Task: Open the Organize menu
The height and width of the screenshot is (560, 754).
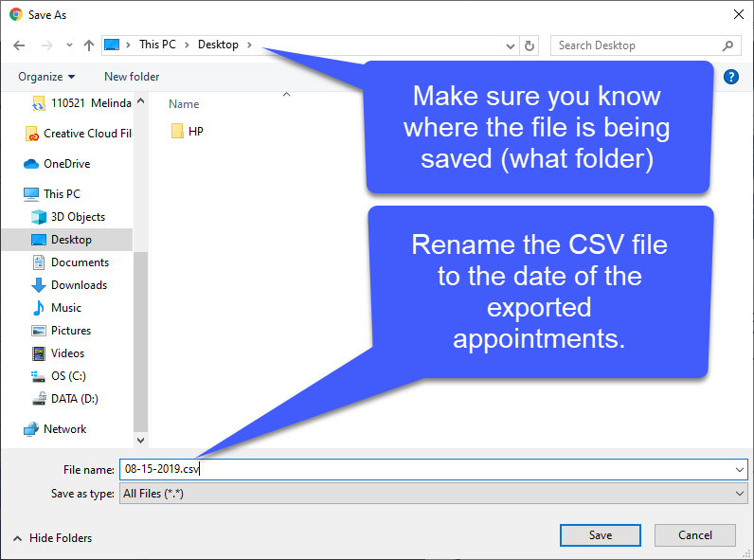Action: pos(45,77)
